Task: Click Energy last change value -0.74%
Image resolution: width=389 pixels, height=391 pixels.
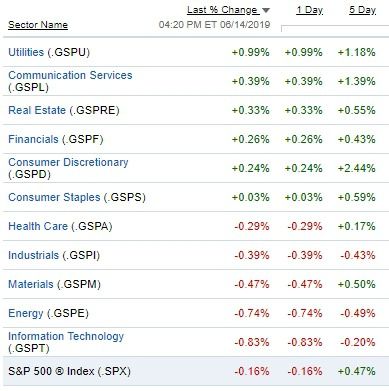Action: pyautogui.click(x=252, y=313)
